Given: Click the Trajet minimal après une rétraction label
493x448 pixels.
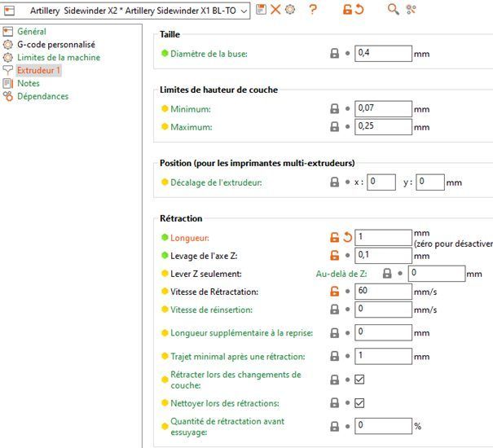Looking at the screenshot, I should click(238, 357).
